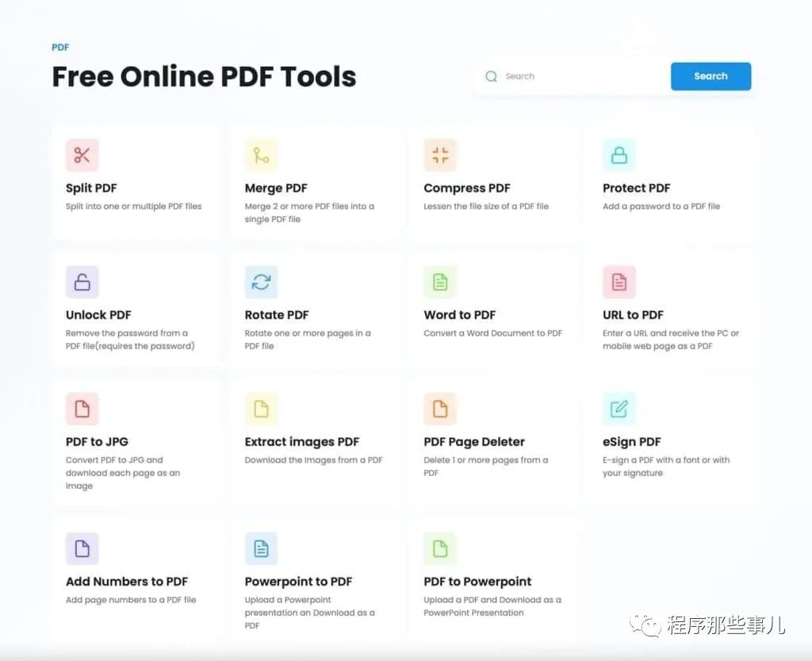Click 'Upload a Powerpoint presentation' description
Screen dimensions: 812x661
310,613
